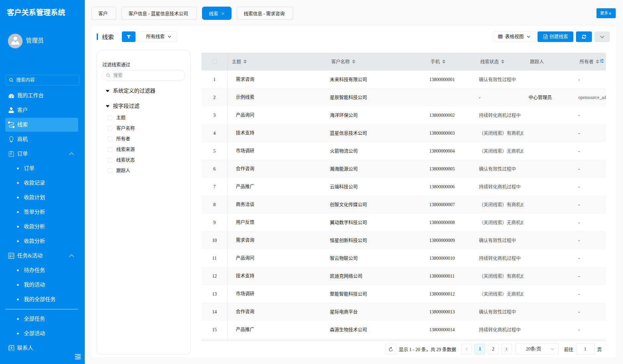
Task: Click the blue filter funnel icon
Action: point(129,37)
